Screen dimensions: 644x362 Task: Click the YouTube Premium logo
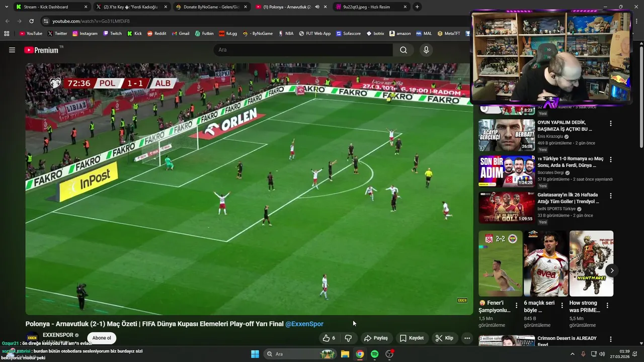tap(41, 50)
